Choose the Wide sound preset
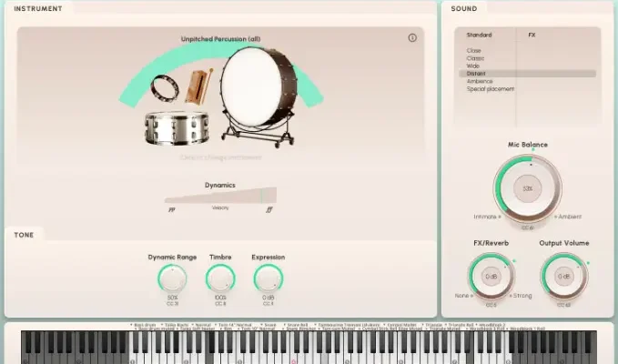The height and width of the screenshot is (364, 618). click(x=474, y=66)
